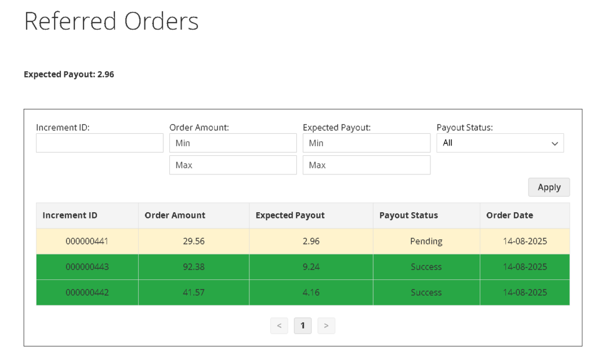Click the Apply button
The height and width of the screenshot is (364, 594).
tap(548, 187)
